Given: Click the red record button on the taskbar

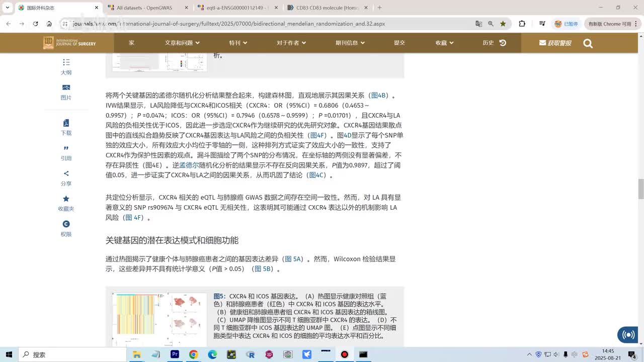Looking at the screenshot, I should pyautogui.click(x=344, y=354).
